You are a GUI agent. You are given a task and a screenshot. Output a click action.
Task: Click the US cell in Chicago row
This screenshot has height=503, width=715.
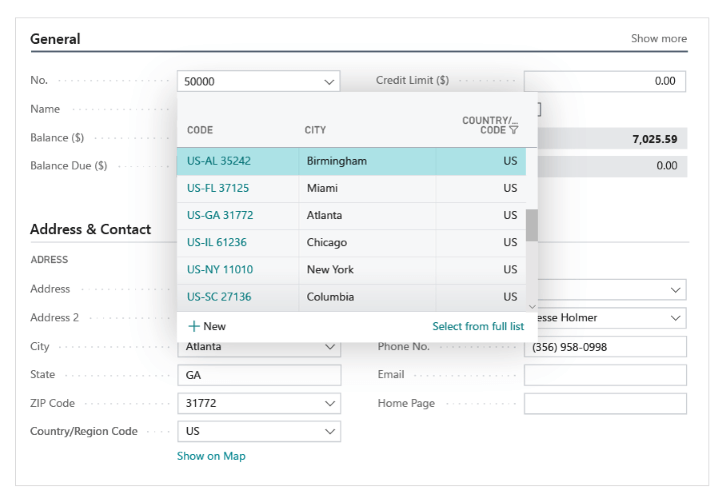click(481, 242)
